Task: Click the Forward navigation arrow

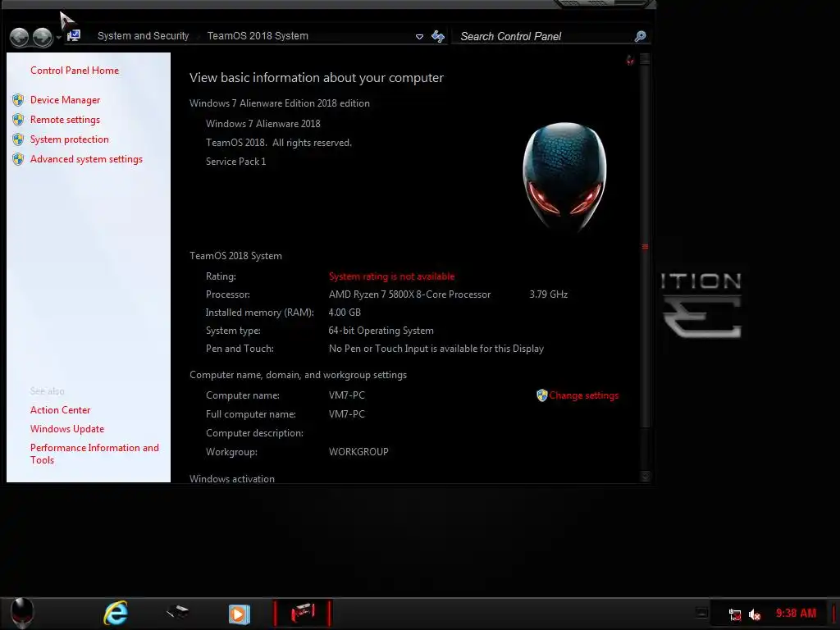Action: point(43,37)
